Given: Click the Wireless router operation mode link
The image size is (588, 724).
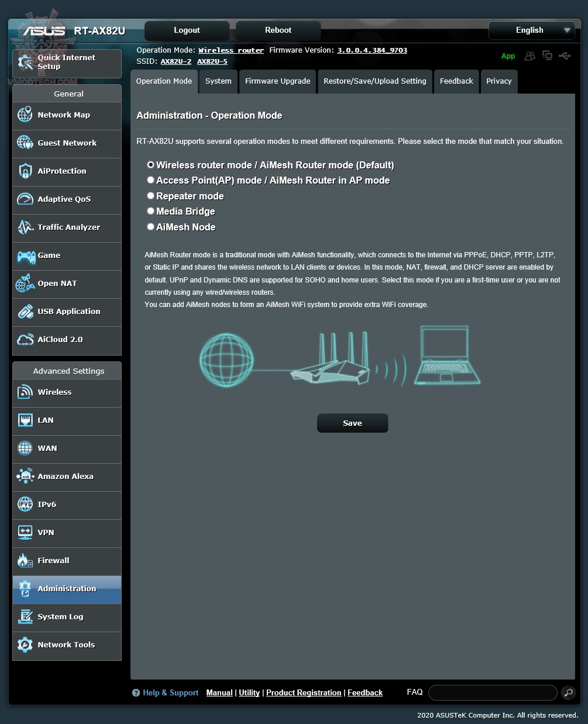Looking at the screenshot, I should [x=231, y=50].
